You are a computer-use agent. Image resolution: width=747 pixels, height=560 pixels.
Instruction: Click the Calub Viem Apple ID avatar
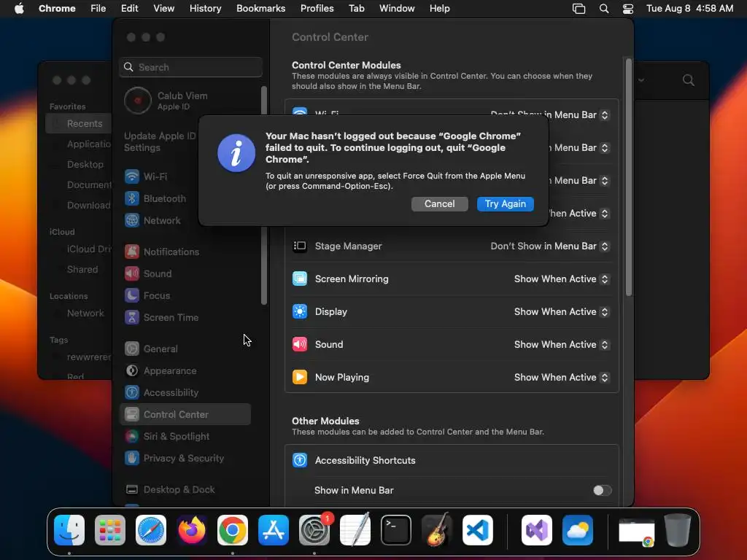(138, 101)
